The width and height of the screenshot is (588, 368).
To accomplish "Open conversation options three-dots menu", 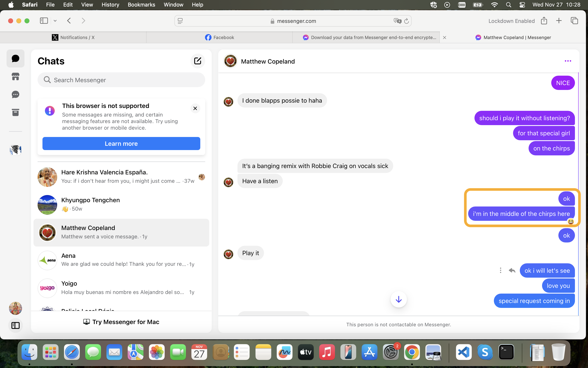I will [568, 61].
